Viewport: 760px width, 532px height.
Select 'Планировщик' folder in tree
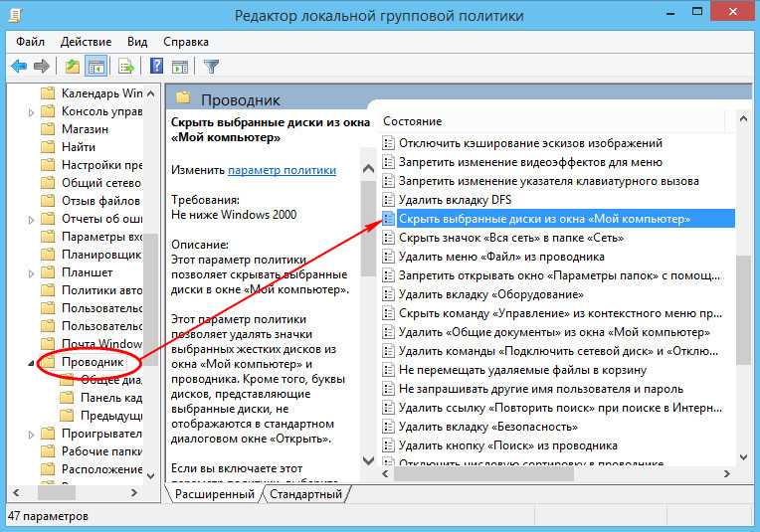(101, 255)
